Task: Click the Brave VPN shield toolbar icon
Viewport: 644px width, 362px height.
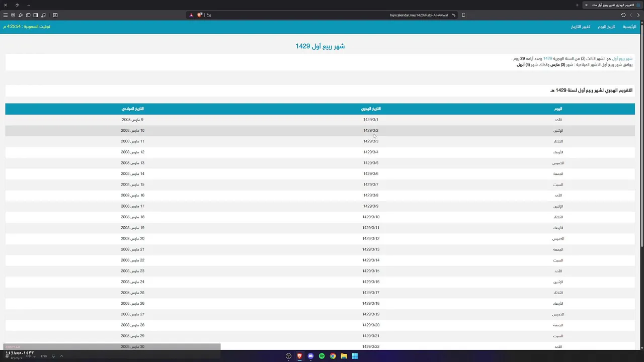Action: tap(13, 15)
